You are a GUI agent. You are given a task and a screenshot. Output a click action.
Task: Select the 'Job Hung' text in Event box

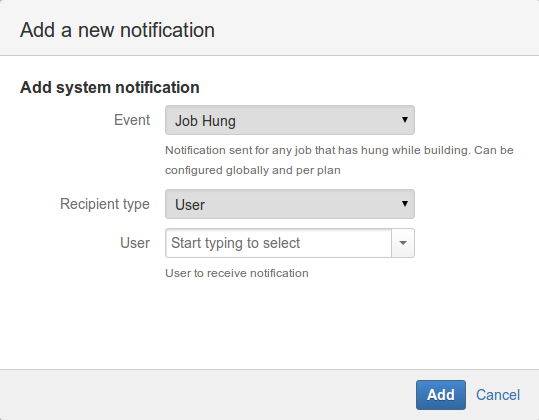[205, 121]
